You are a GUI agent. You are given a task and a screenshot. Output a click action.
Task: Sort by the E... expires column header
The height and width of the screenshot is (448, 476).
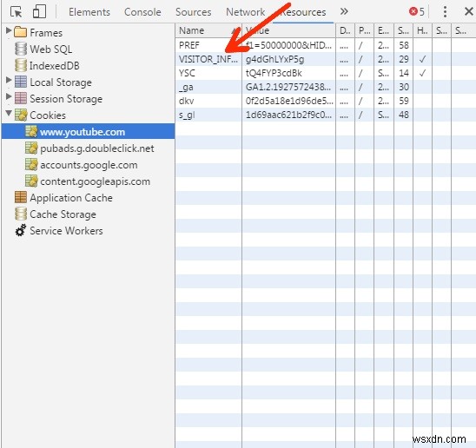(x=384, y=30)
